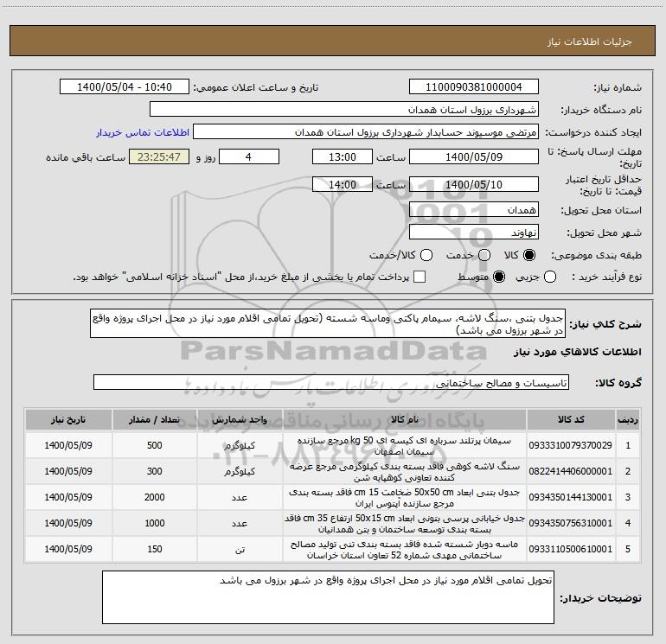Image resolution: width=666 pixels, height=644 pixels.
Task: Click the announcement date field 1400/05/04 - 10:40
Action: pos(125,87)
